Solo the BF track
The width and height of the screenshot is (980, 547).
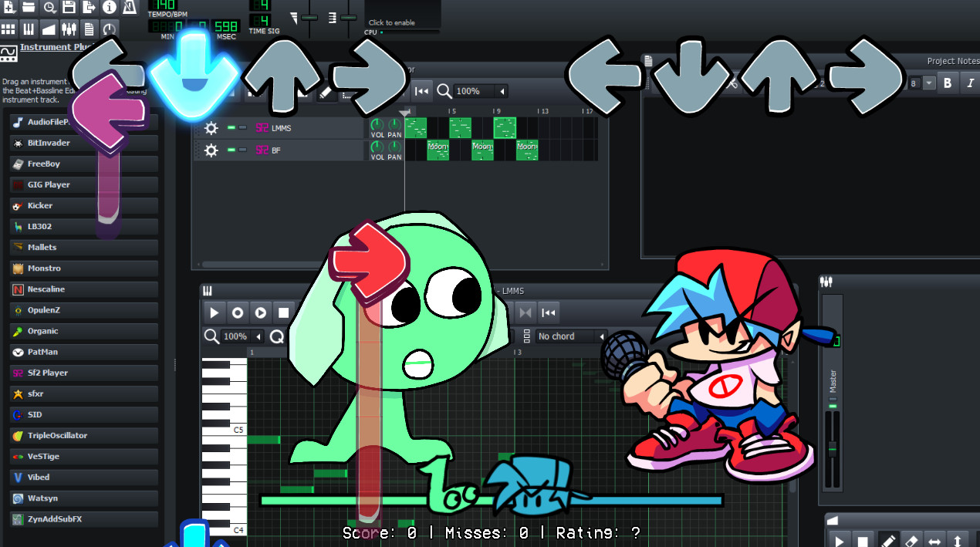pyautogui.click(x=242, y=150)
